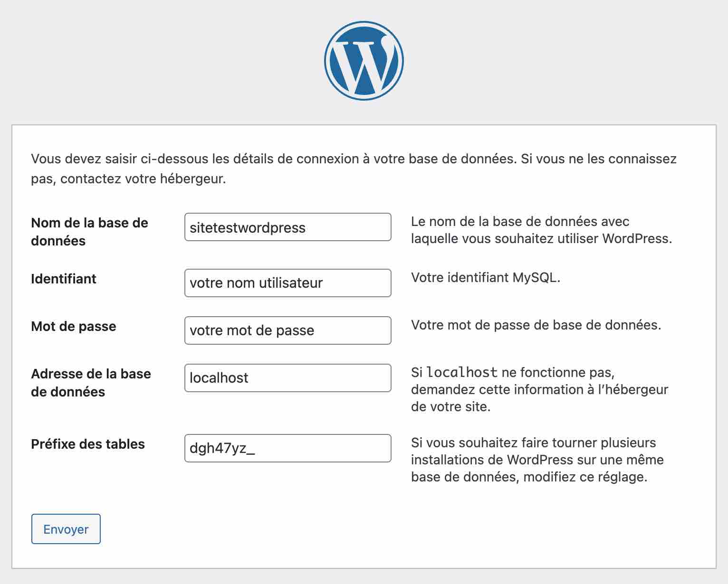
Task: Select the 'Nom de la base de données' label
Action: (x=89, y=232)
